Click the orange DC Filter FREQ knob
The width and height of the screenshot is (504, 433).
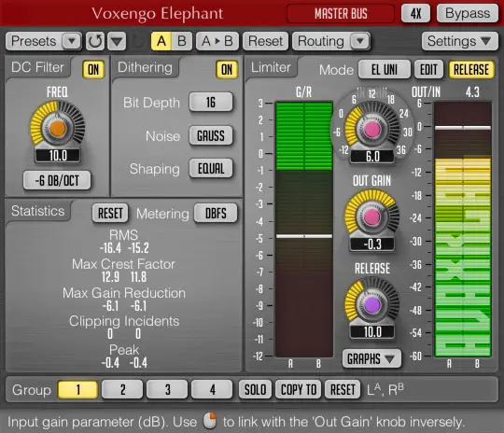[x=58, y=129]
